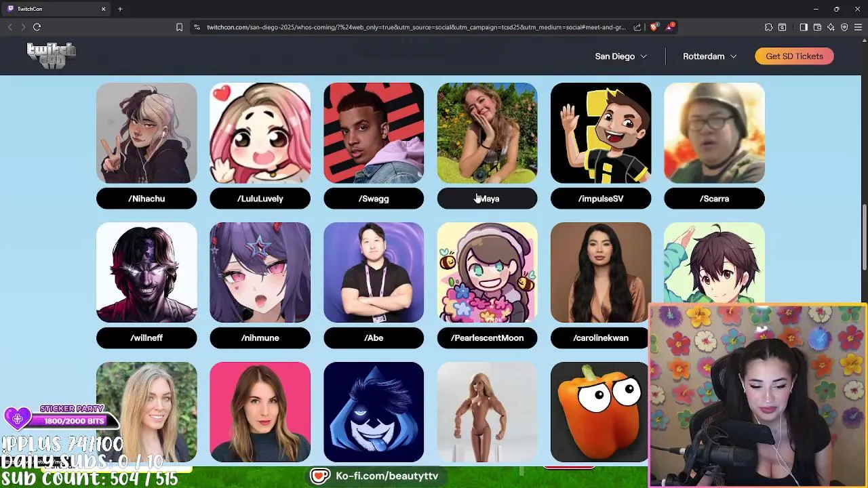This screenshot has width=868, height=488.
Task: Click impulseSV's waving cartoon avatar
Action: point(601,133)
